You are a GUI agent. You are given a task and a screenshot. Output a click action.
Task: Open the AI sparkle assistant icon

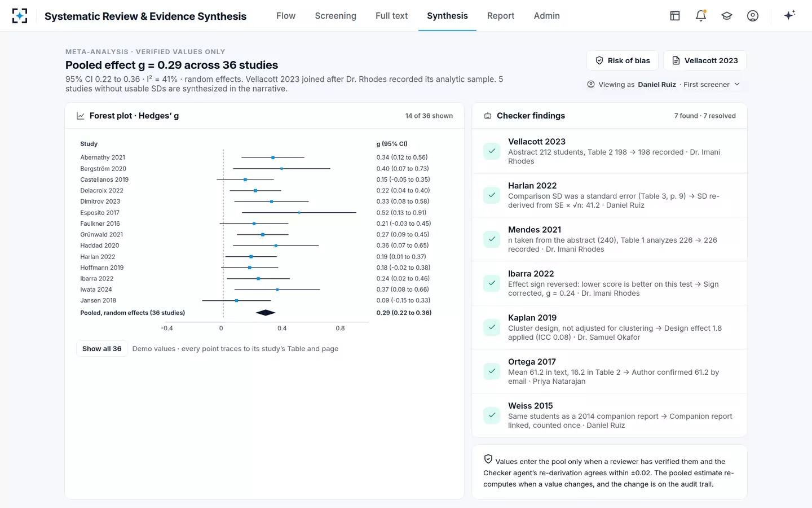(x=789, y=15)
